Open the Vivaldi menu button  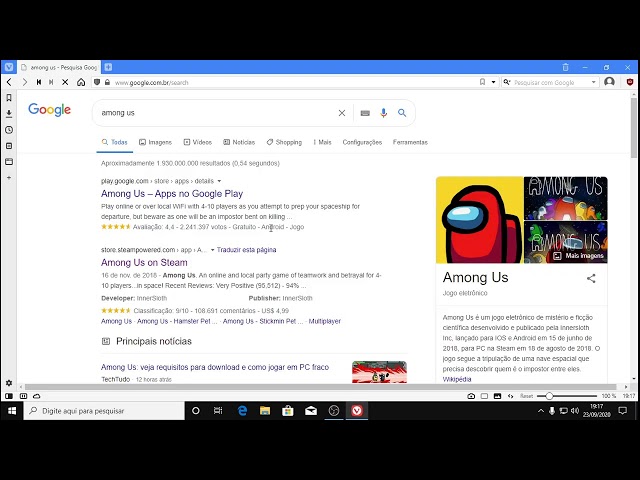(9, 67)
